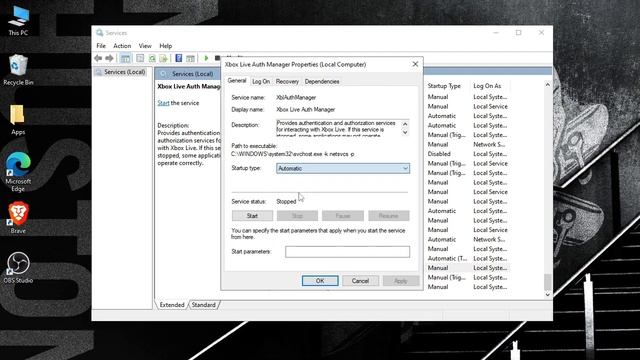Viewport: 640px width, 360px height.
Task: Open the Startup type dropdown
Action: click(343, 168)
